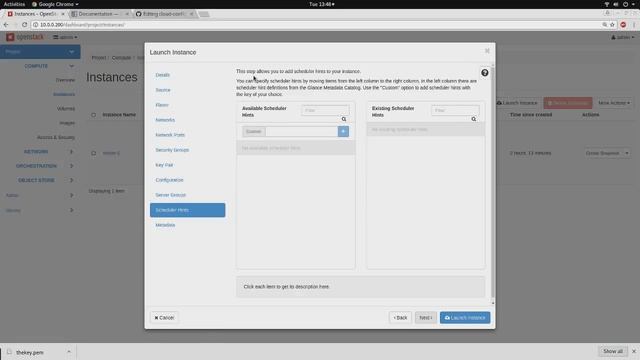Toggle the checkbox of the instance row
Screen dimensions: 640x360
point(93,153)
